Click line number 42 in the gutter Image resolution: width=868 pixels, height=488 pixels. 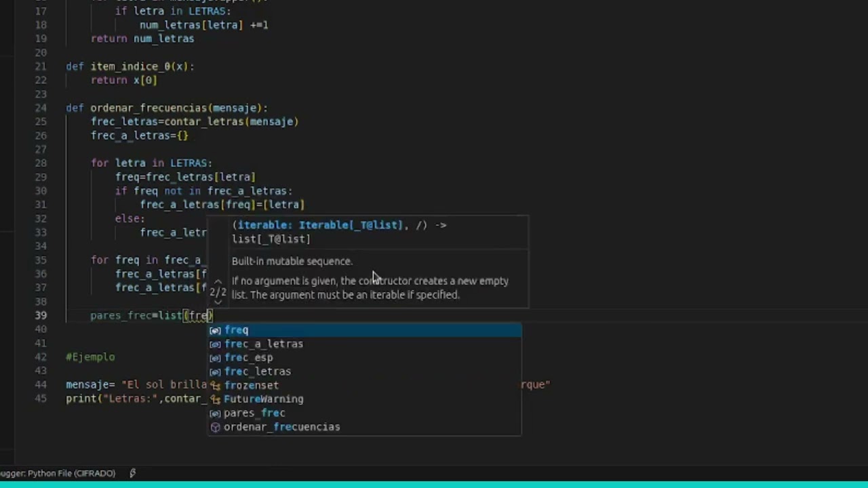(x=40, y=357)
